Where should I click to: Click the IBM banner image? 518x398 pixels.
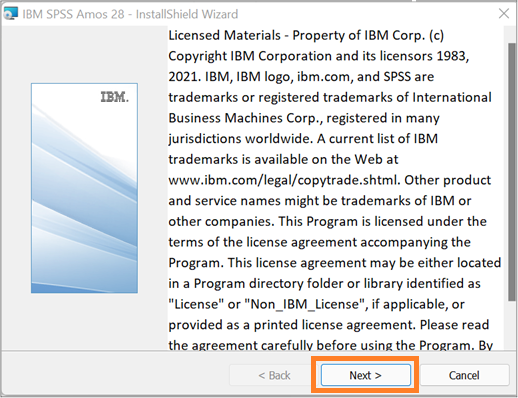point(84,188)
